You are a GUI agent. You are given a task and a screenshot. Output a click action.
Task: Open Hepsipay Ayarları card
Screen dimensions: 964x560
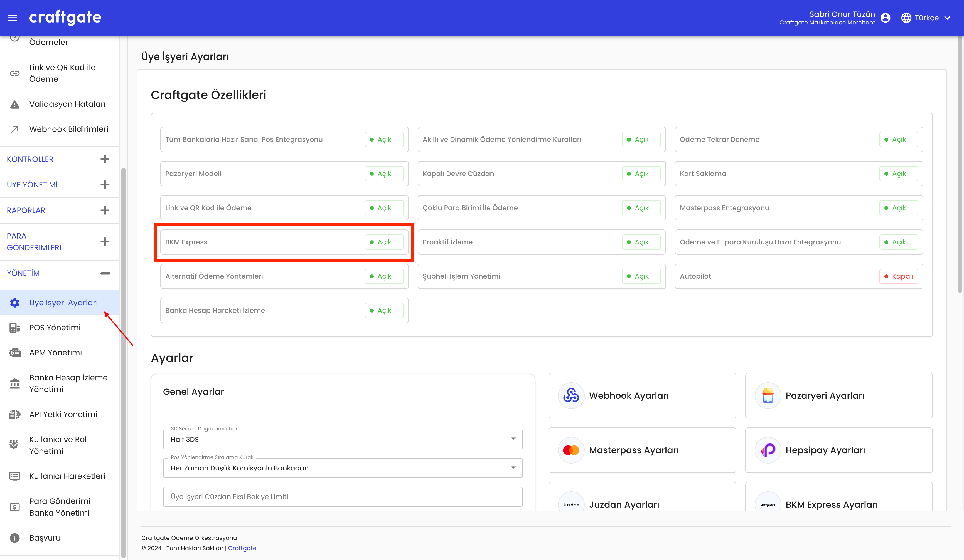point(838,450)
